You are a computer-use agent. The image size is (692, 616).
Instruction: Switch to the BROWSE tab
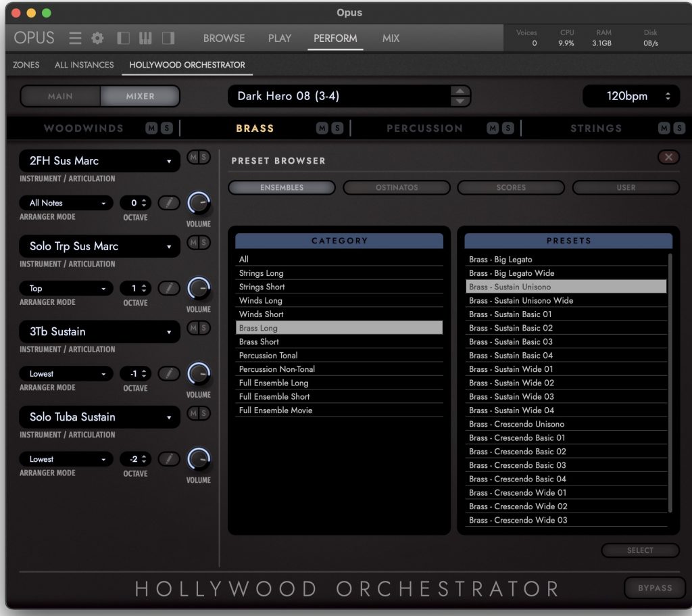tap(224, 38)
